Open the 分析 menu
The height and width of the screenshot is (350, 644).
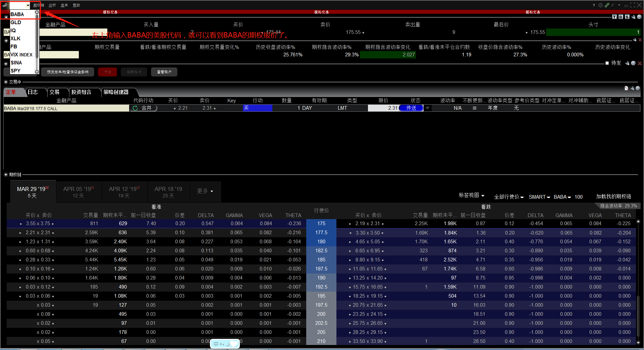tap(52, 5)
